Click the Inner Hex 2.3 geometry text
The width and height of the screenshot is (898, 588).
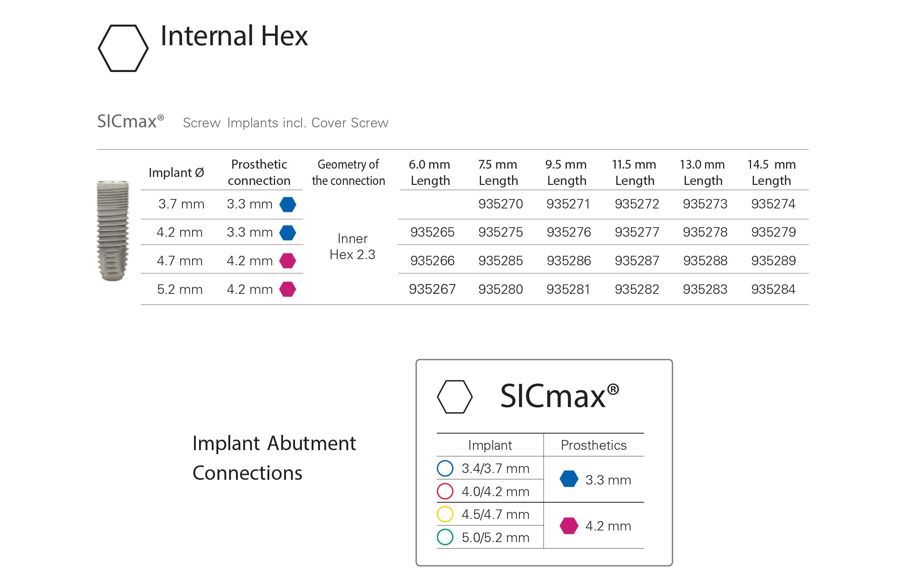tap(353, 247)
